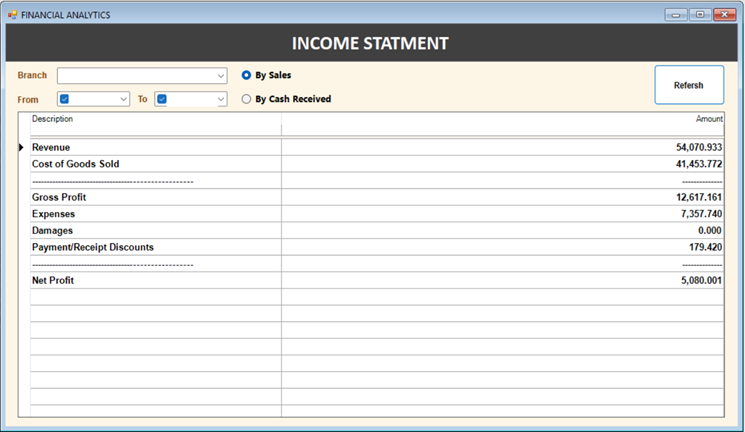
Task: Click the Description column header
Action: point(156,124)
